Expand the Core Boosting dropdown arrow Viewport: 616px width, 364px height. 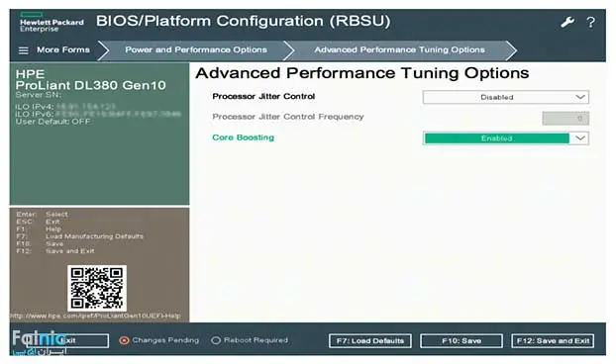(580, 138)
